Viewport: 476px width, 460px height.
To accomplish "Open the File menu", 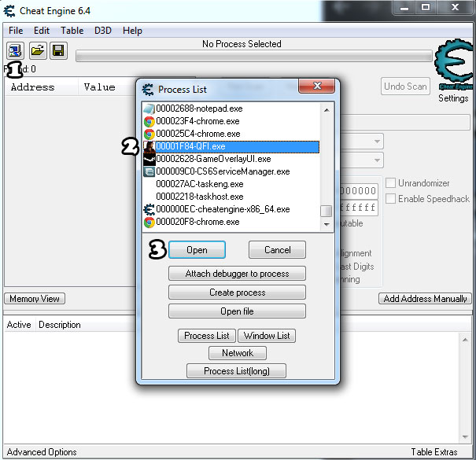I will (16, 31).
